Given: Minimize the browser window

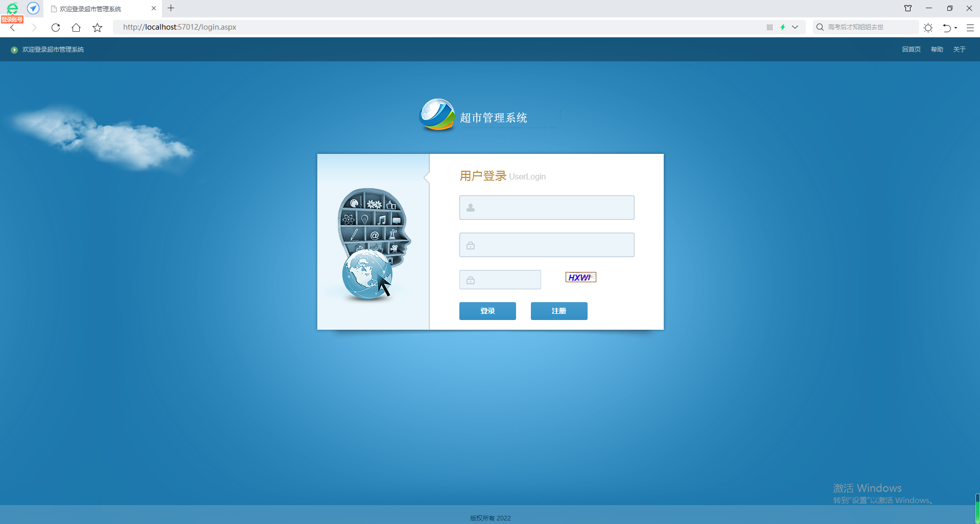Looking at the screenshot, I should point(929,8).
